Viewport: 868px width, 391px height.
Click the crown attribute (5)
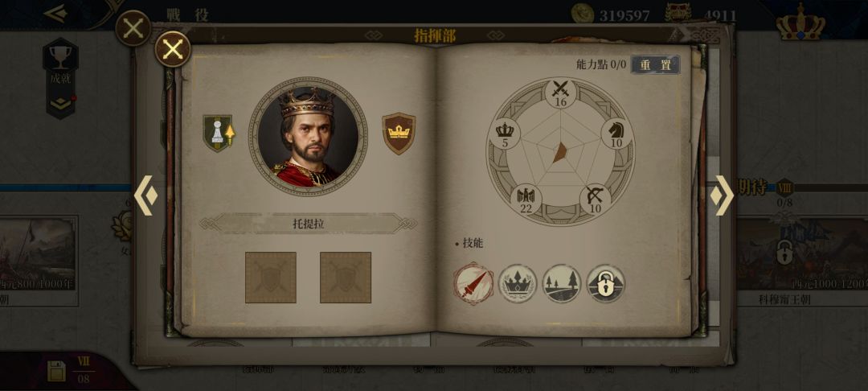(504, 134)
